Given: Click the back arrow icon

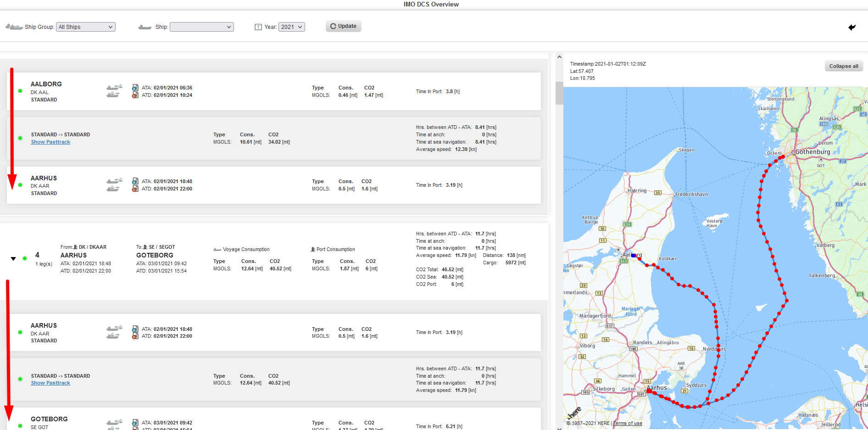Looking at the screenshot, I should 852,27.
